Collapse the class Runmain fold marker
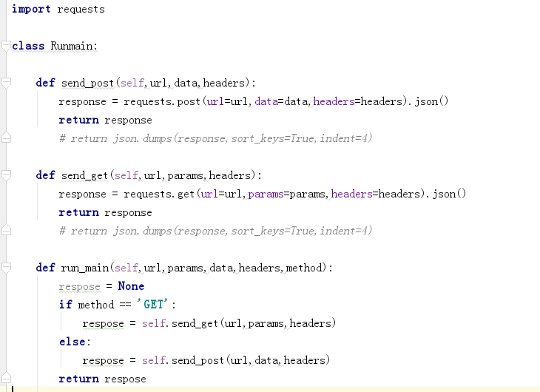The image size is (540, 392). (x=6, y=46)
